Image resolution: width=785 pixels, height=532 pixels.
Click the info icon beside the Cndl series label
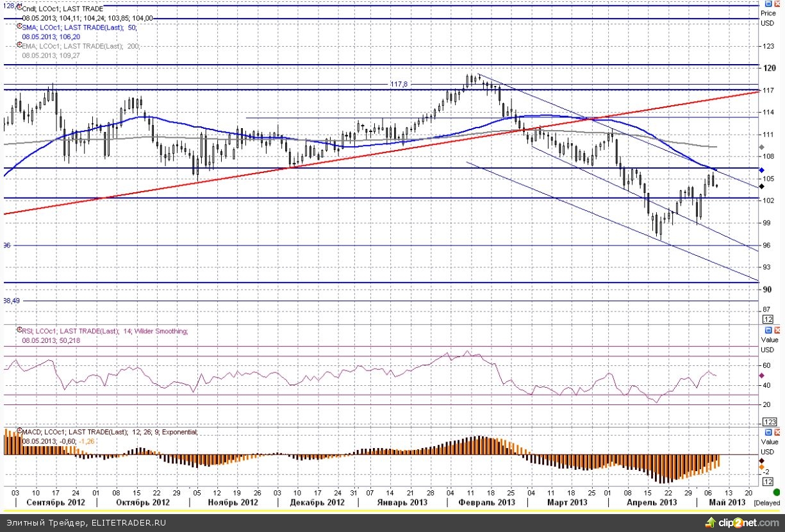coord(18,8)
